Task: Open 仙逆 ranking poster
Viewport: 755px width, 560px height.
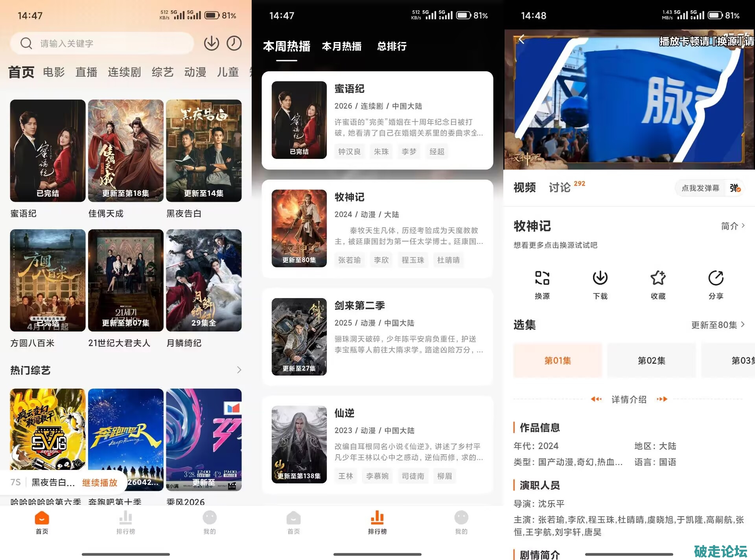Action: [299, 444]
